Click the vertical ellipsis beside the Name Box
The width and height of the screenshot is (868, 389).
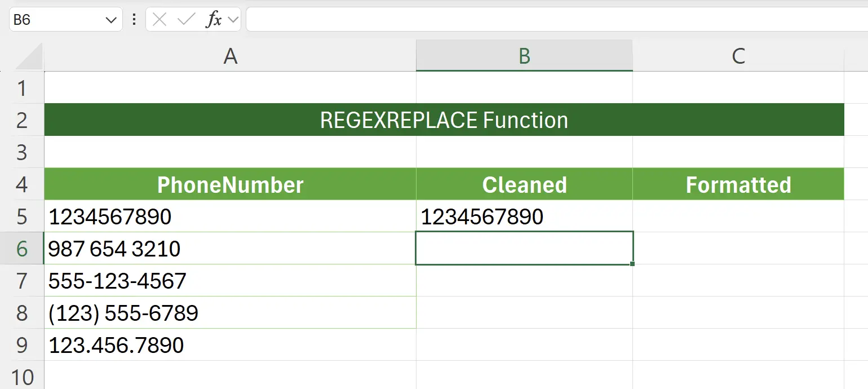(134, 18)
